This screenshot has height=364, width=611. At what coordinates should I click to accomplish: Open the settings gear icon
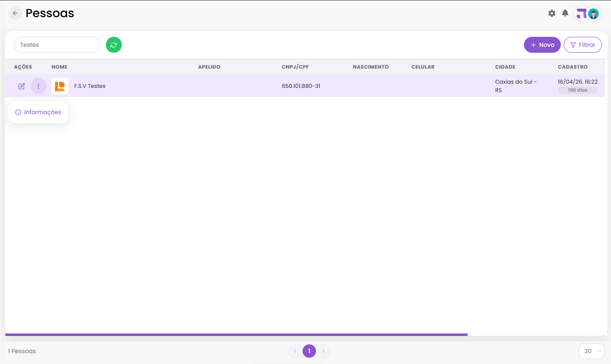click(x=552, y=13)
